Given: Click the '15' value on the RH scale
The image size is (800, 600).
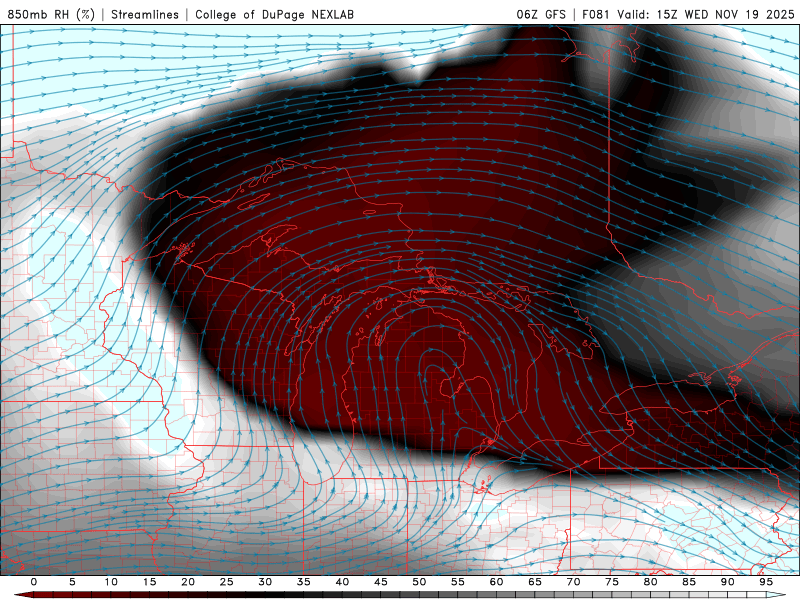Looking at the screenshot, I should [x=149, y=582].
